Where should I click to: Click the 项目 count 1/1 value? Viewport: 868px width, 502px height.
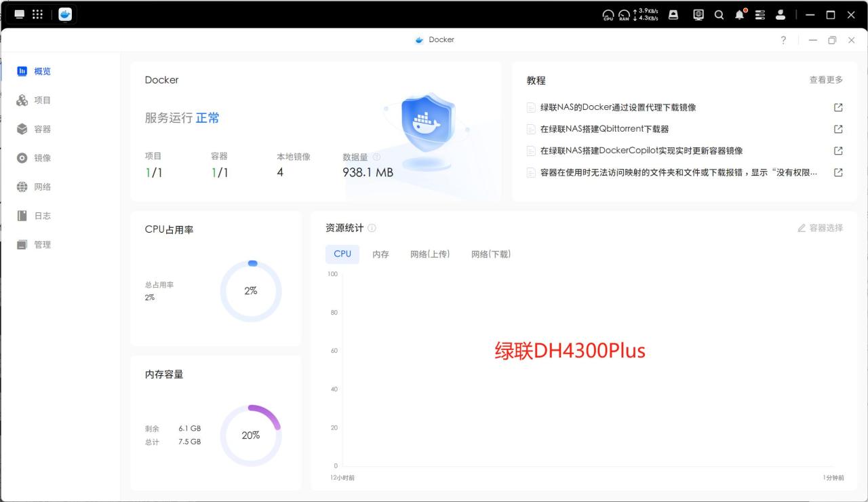point(154,173)
